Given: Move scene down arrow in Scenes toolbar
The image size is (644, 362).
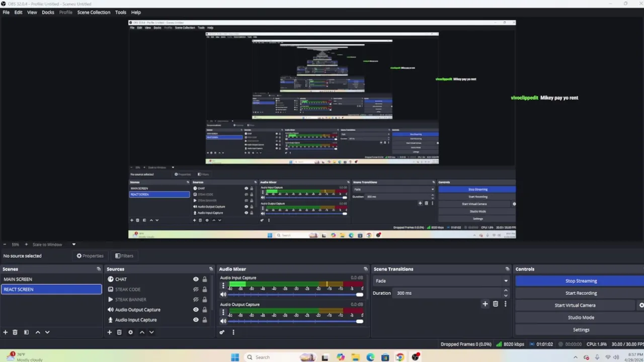Looking at the screenshot, I should pos(47,332).
